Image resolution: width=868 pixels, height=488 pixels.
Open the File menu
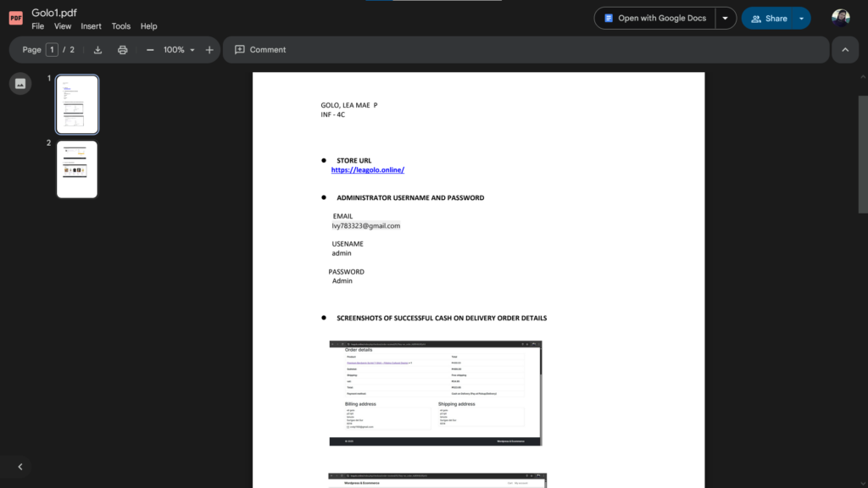coord(38,26)
